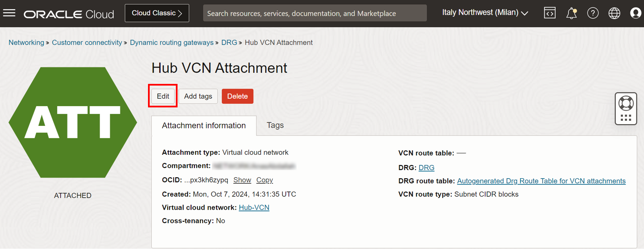Viewport: 644px width, 249px height.
Task: Go to Dynamic routing gateways breadcrumb
Action: 171,43
